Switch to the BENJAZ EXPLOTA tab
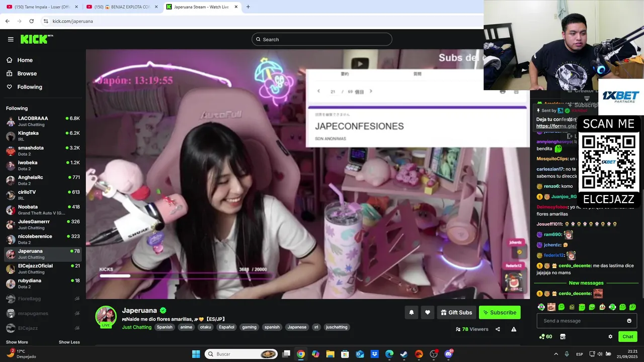The image size is (644, 362). click(x=122, y=7)
